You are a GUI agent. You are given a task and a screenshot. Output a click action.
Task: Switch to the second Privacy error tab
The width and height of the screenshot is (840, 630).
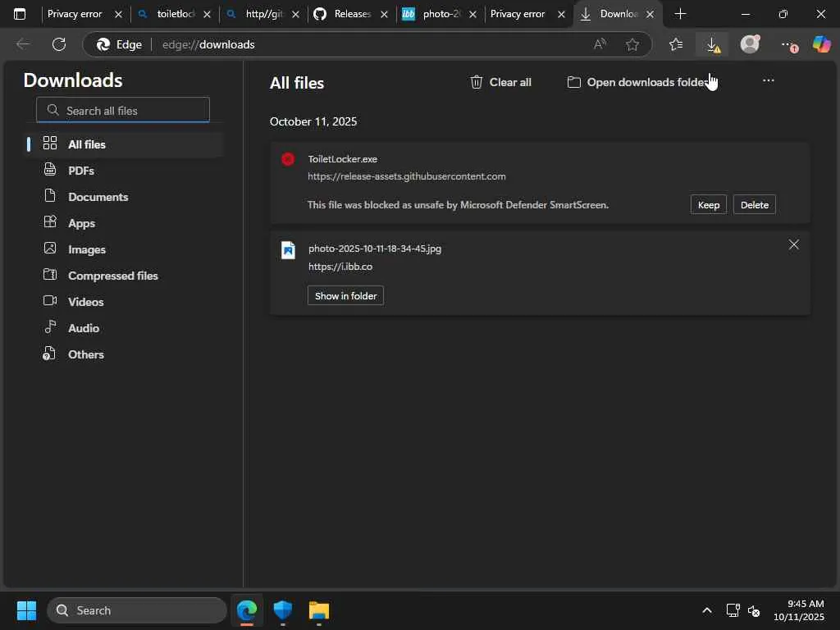[518, 14]
